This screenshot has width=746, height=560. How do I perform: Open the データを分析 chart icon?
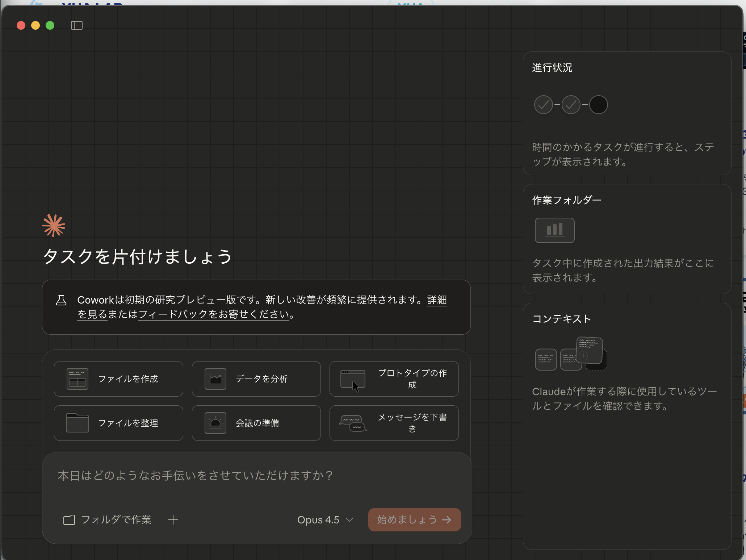tap(215, 378)
